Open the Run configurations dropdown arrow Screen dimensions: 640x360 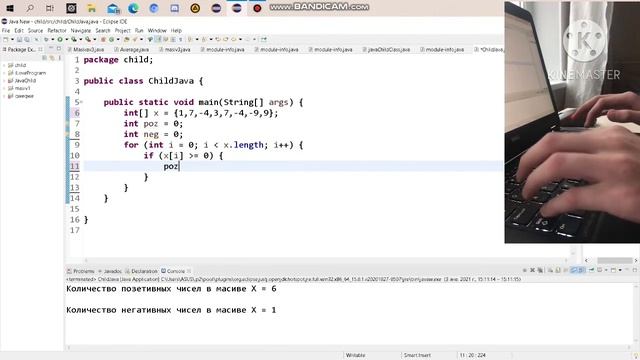67,40
